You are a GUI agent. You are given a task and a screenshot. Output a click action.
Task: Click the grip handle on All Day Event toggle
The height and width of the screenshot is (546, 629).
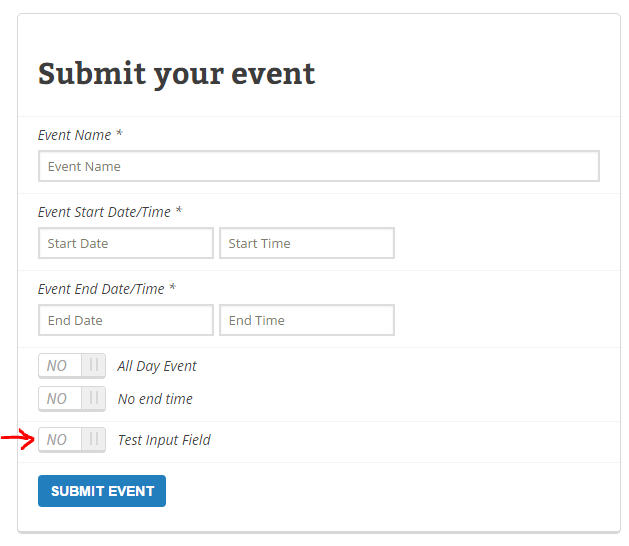pos(93,365)
